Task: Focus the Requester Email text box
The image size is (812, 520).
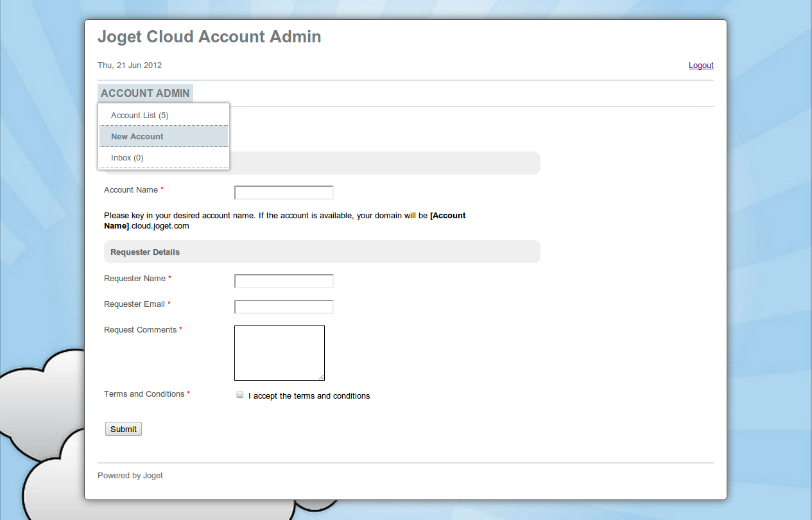Action: (x=284, y=307)
